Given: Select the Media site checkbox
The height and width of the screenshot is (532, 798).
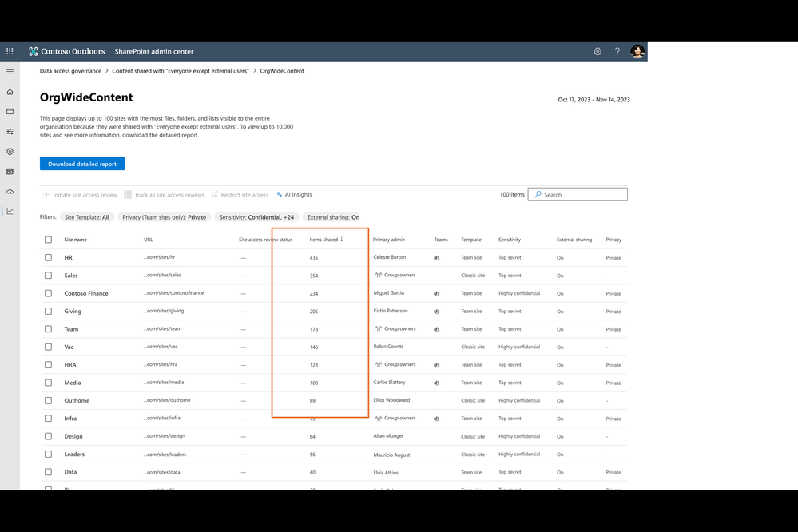Looking at the screenshot, I should [49, 383].
